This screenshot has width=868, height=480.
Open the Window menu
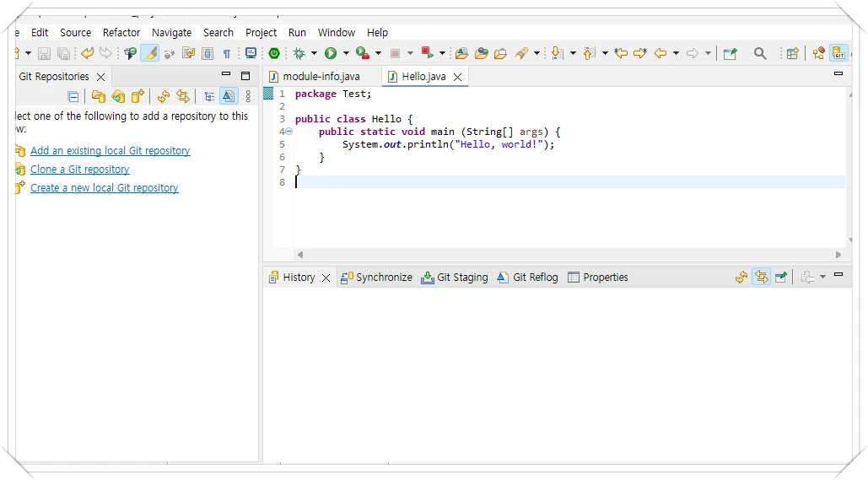336,33
